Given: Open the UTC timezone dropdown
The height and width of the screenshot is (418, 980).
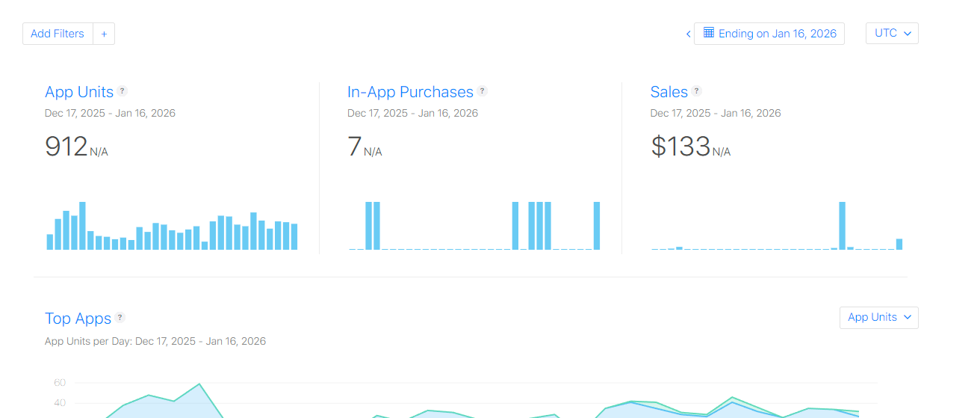Looking at the screenshot, I should (x=892, y=34).
